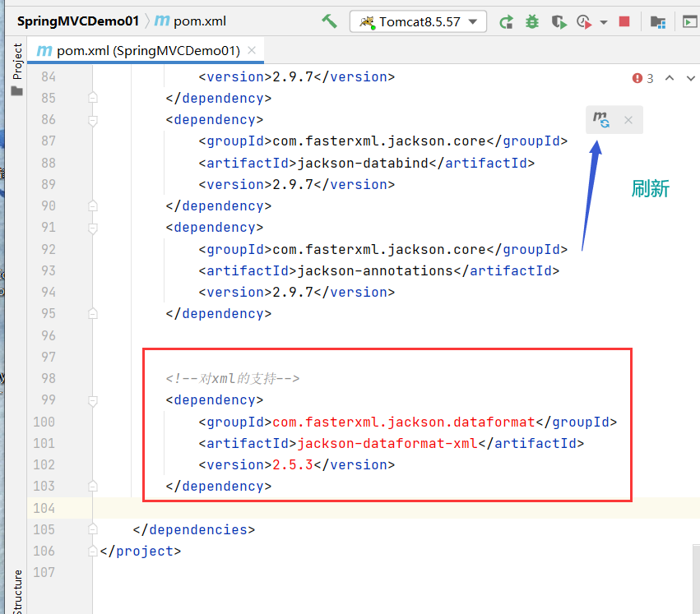This screenshot has width=700, height=614.
Task: Click version 2.5.3 text
Action: [293, 464]
